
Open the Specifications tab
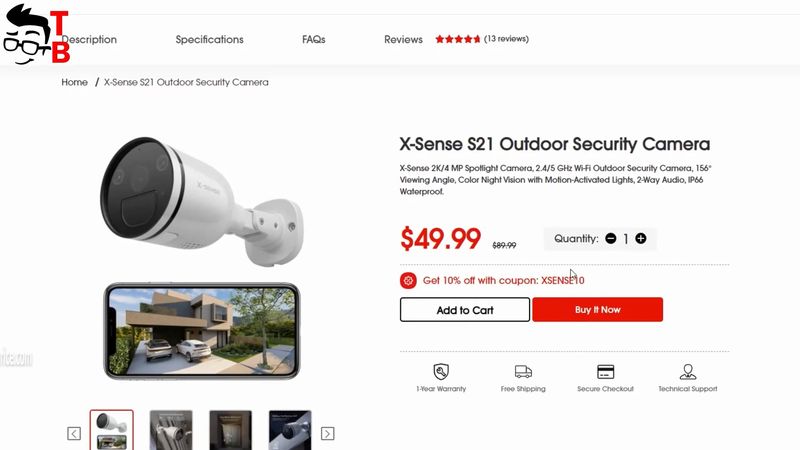[x=210, y=39]
